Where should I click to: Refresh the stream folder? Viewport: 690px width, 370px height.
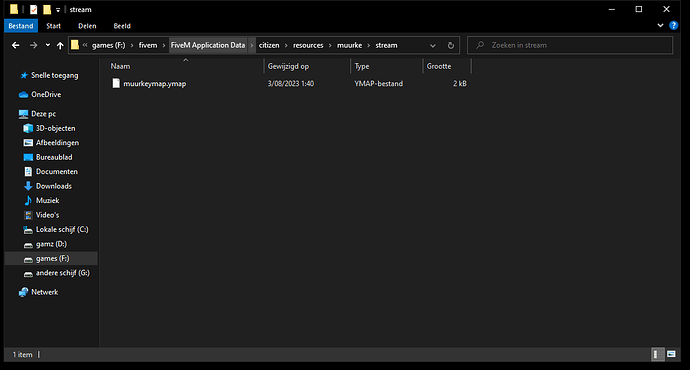tap(451, 45)
